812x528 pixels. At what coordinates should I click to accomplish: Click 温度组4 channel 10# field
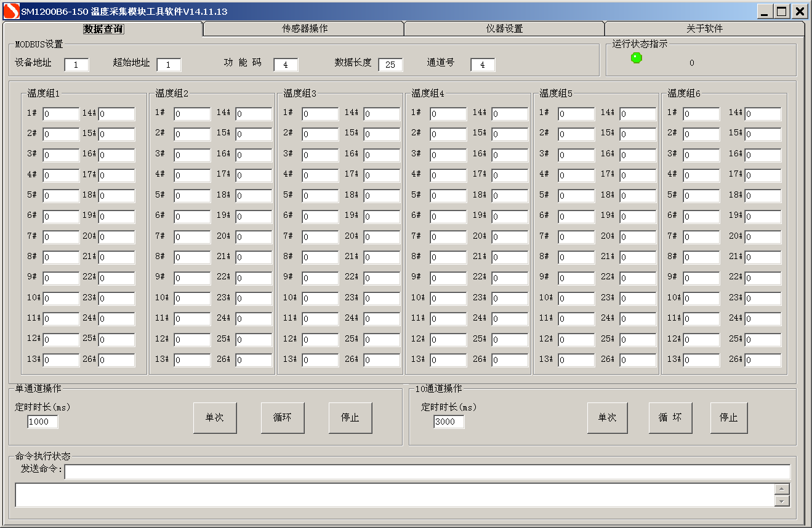pyautogui.click(x=448, y=298)
